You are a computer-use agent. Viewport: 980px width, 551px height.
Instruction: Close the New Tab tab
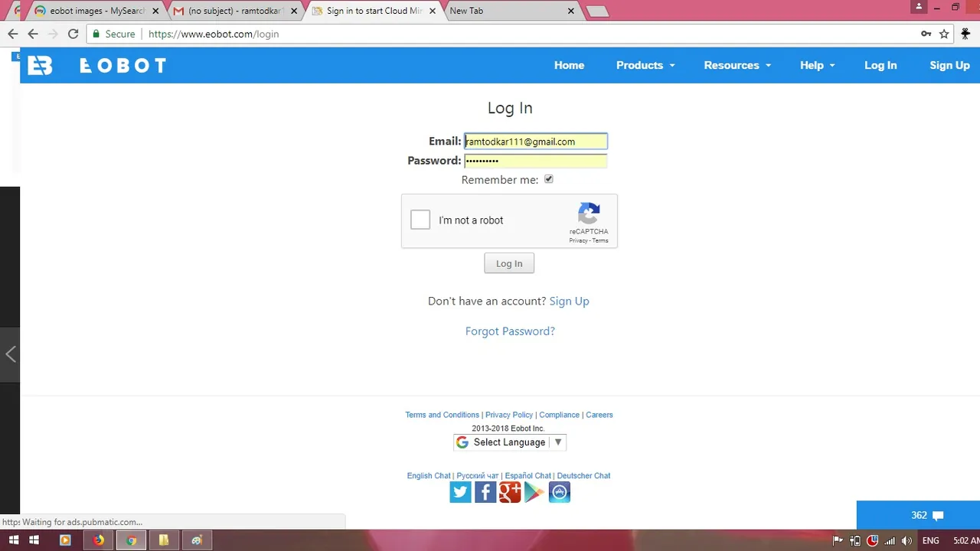coord(570,11)
